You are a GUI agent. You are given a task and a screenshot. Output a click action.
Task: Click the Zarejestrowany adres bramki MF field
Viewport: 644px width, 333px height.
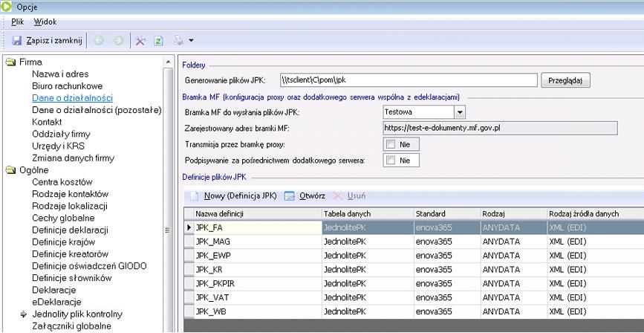[500, 129]
